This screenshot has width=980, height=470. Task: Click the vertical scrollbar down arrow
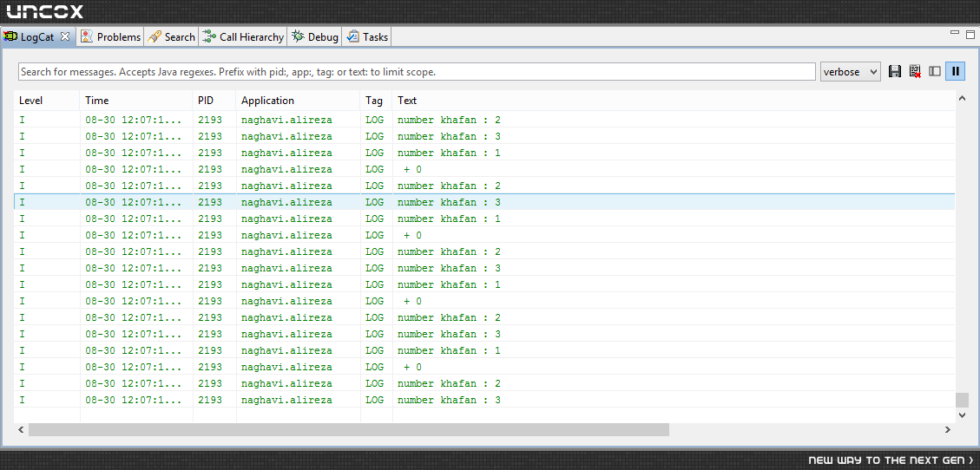(962, 415)
